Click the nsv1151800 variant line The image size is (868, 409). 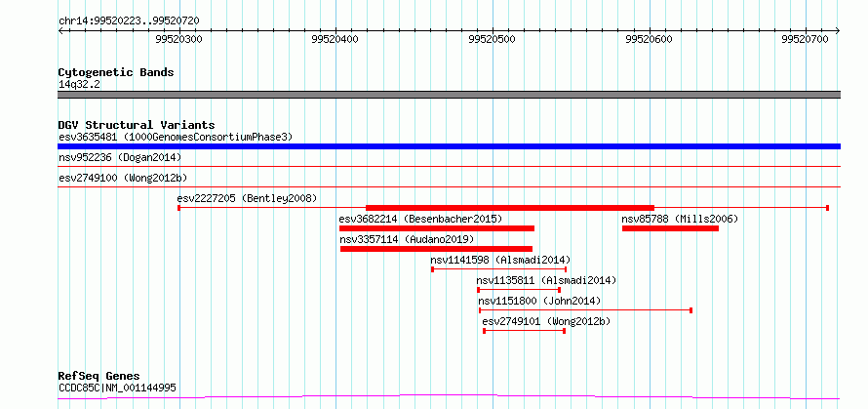pos(586,310)
